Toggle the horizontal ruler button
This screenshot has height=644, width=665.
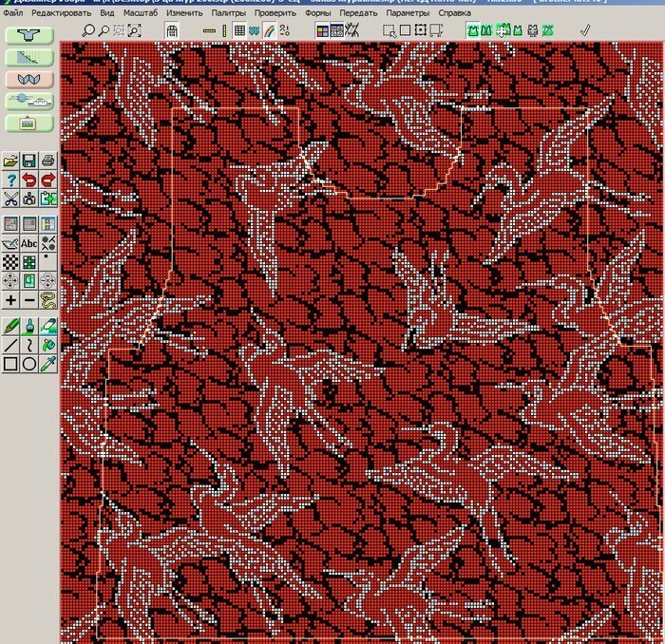pyautogui.click(x=209, y=31)
